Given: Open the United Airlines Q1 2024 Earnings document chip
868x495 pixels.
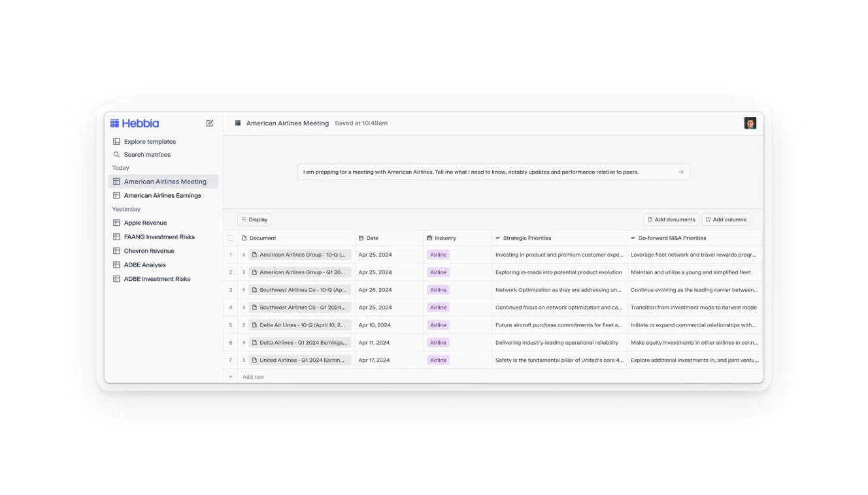Looking at the screenshot, I should click(300, 360).
